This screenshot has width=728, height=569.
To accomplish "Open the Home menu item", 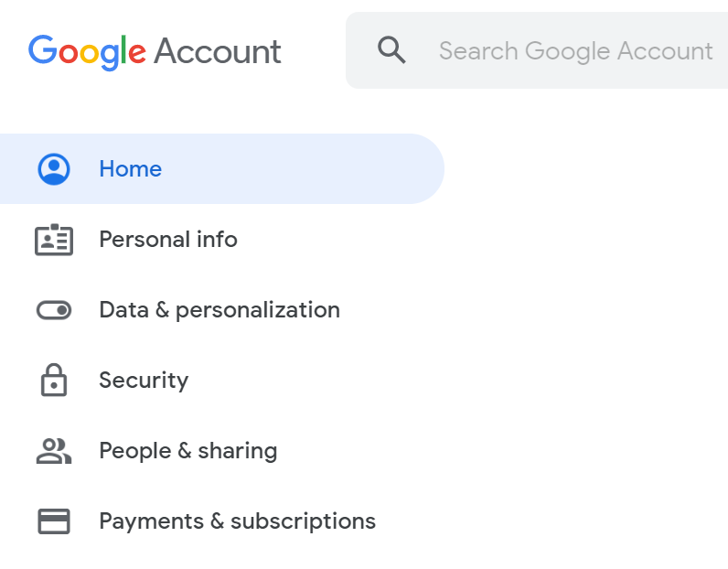I will [130, 169].
